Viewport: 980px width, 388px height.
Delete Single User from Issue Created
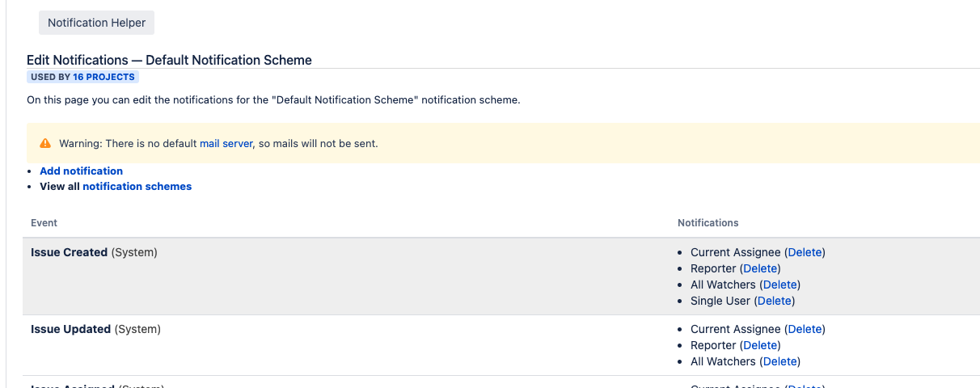coord(775,301)
